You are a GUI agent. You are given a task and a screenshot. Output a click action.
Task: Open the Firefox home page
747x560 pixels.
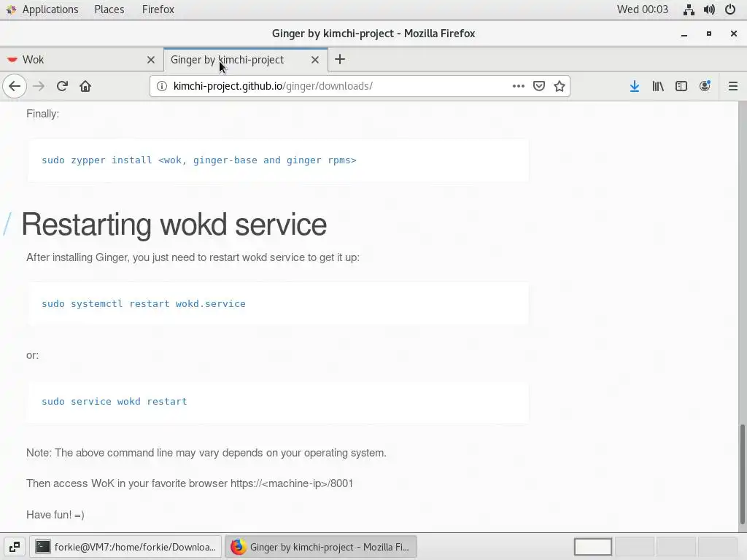(85, 86)
